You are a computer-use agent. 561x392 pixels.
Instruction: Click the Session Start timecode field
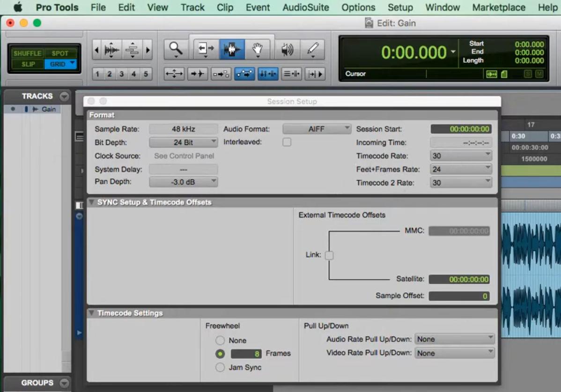(x=461, y=129)
